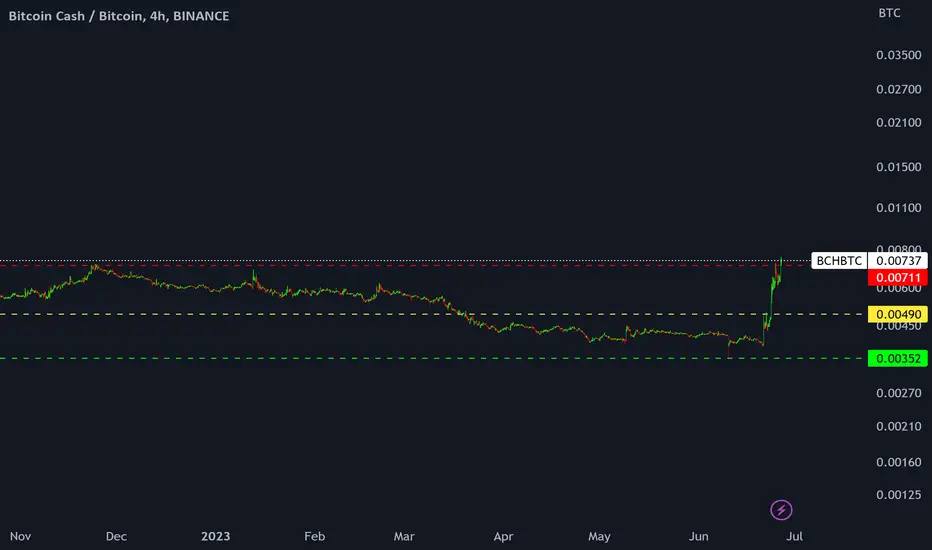Click the 0.00210 price axis value
Screen dimensions: 932x550
click(x=899, y=426)
